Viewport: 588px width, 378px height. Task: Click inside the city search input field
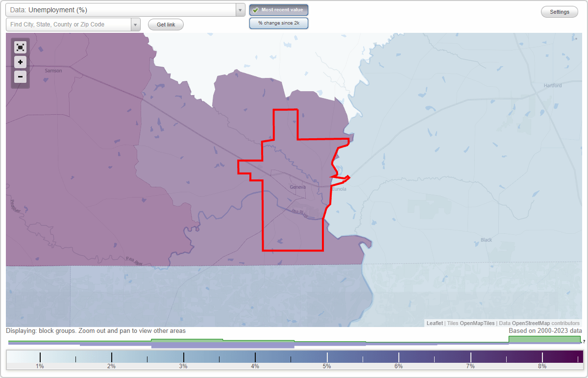coord(69,25)
